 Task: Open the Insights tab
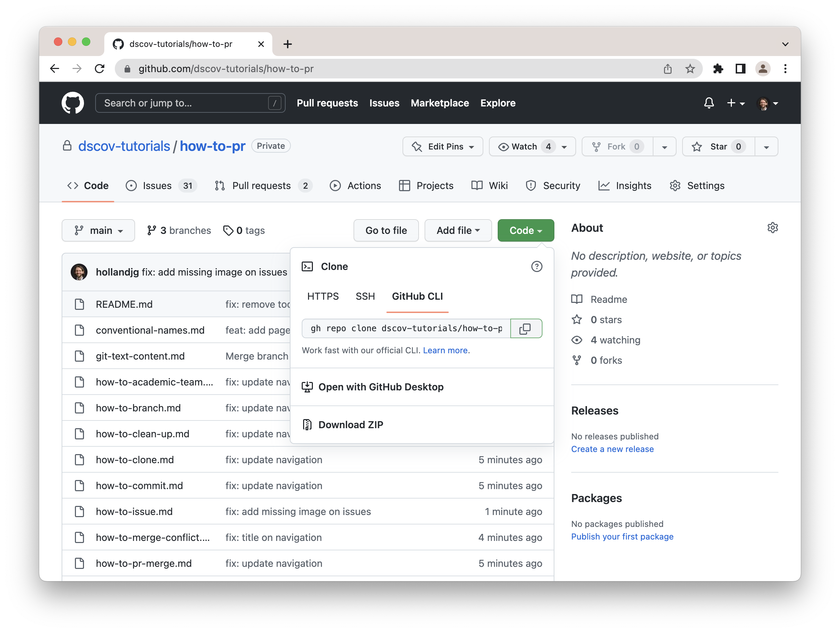625,186
